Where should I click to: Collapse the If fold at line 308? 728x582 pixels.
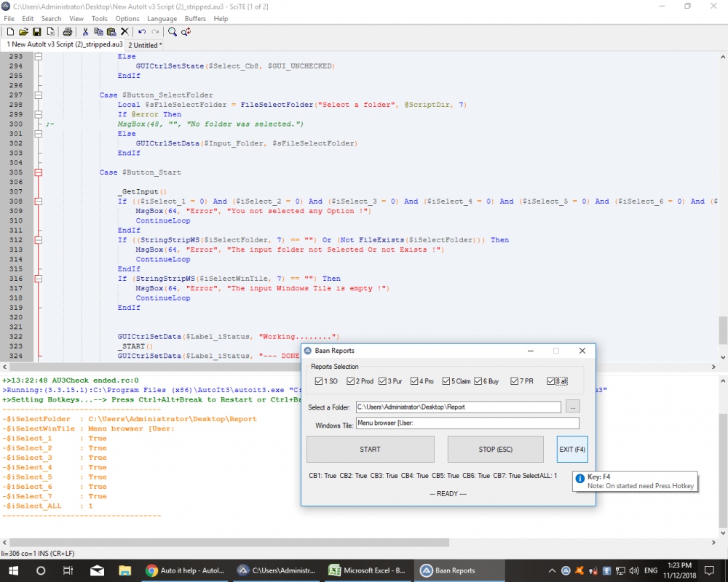pos(39,202)
